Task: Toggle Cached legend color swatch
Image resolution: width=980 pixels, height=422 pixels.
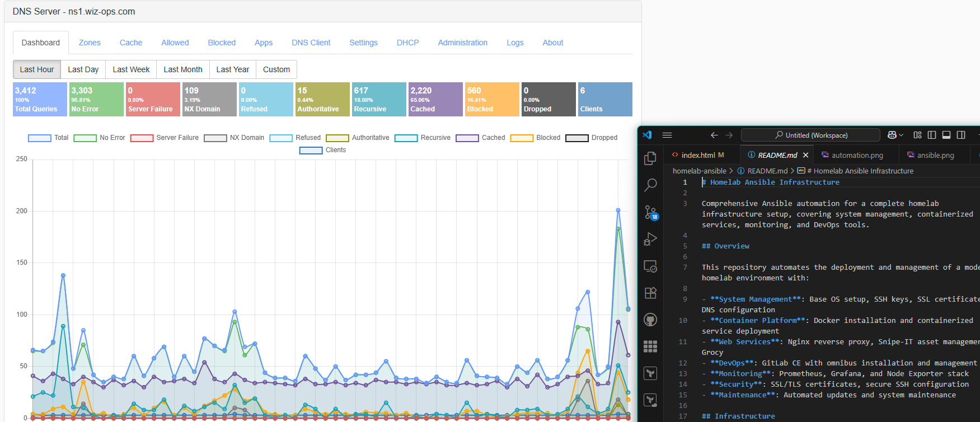Action: (467, 138)
